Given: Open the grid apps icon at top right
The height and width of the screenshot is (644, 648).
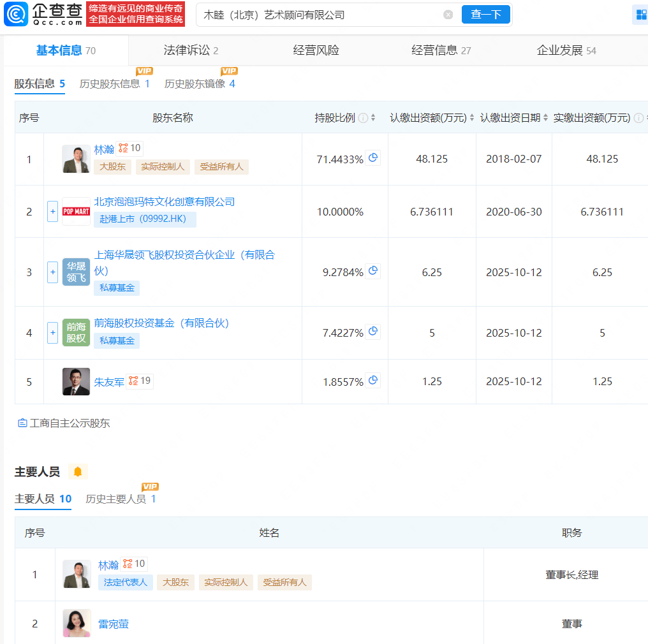Looking at the screenshot, I should coord(641,15).
